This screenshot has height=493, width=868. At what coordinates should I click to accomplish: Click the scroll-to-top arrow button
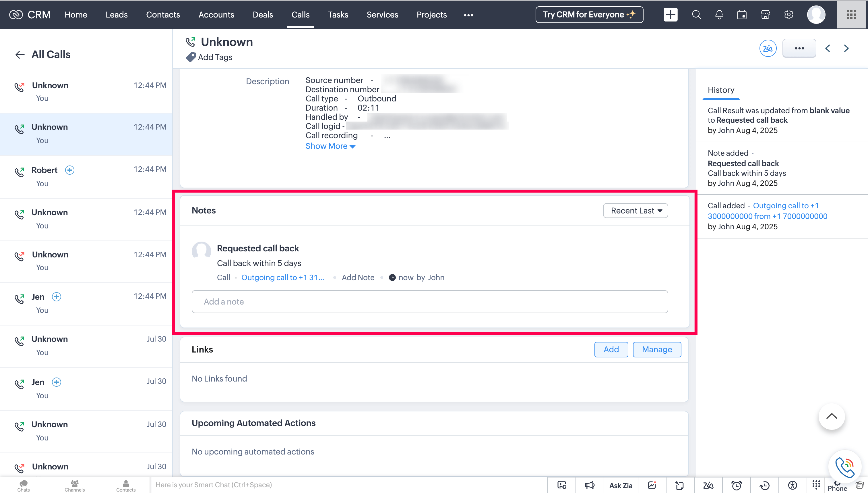832,417
